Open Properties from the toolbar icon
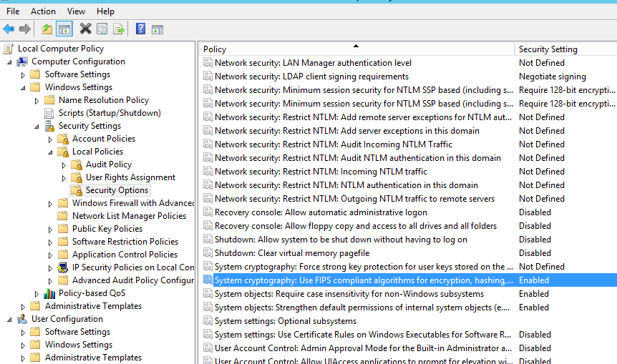 [102, 29]
